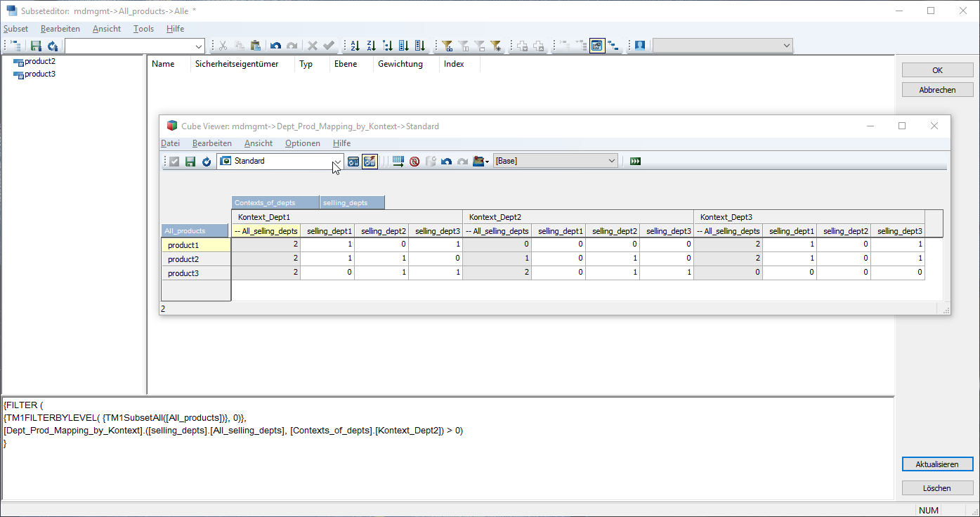The height and width of the screenshot is (517, 980).
Task: Open the Bearbeiten menu in Subset editor
Action: [60, 29]
